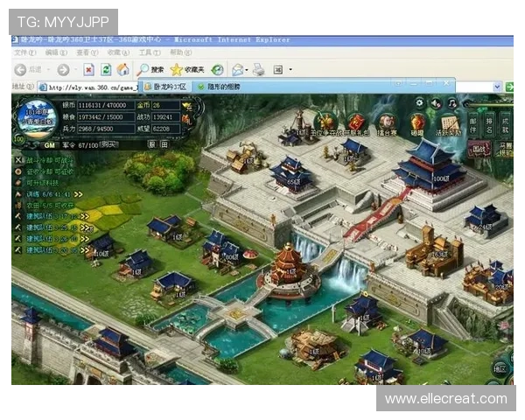Click the coin levy cooldown icon
The image size is (525, 420).
click(18, 171)
